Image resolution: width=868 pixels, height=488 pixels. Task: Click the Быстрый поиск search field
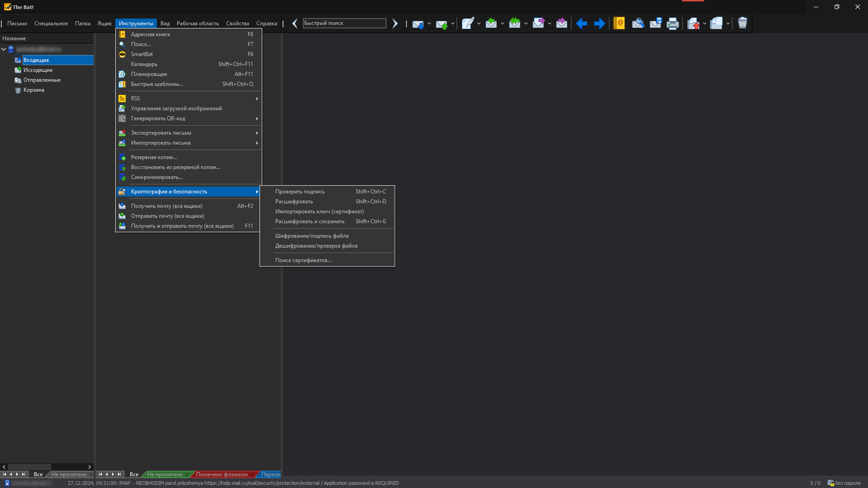[x=344, y=23]
